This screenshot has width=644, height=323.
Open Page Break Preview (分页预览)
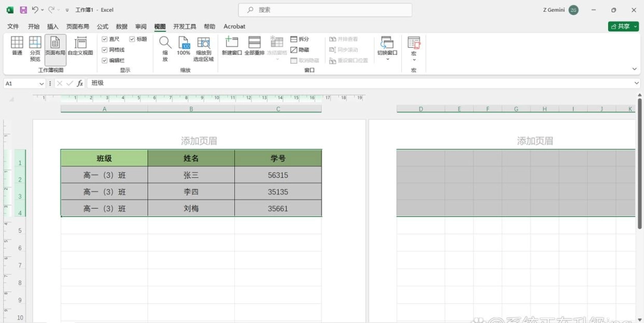point(35,49)
